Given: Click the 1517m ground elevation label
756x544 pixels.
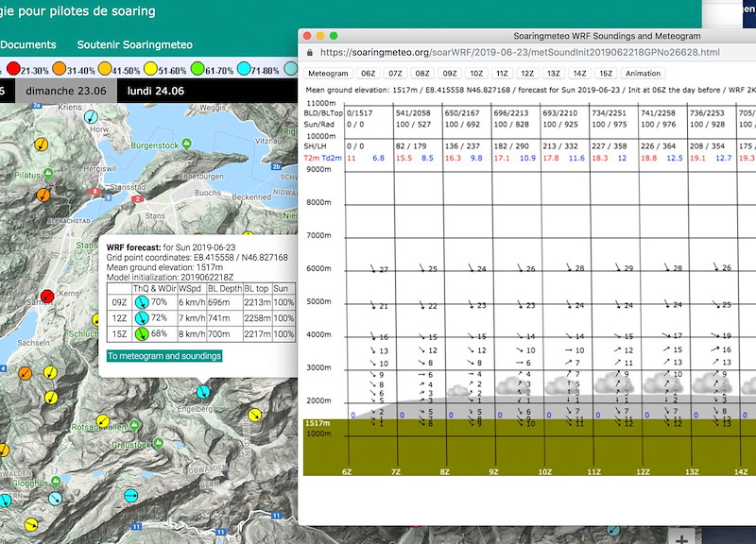Looking at the screenshot, I should (x=318, y=423).
